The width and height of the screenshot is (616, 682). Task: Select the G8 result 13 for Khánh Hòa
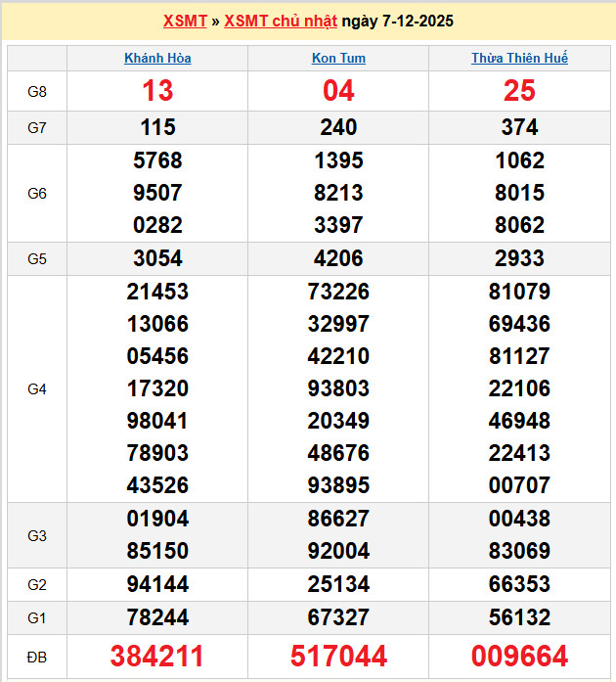[x=157, y=91]
